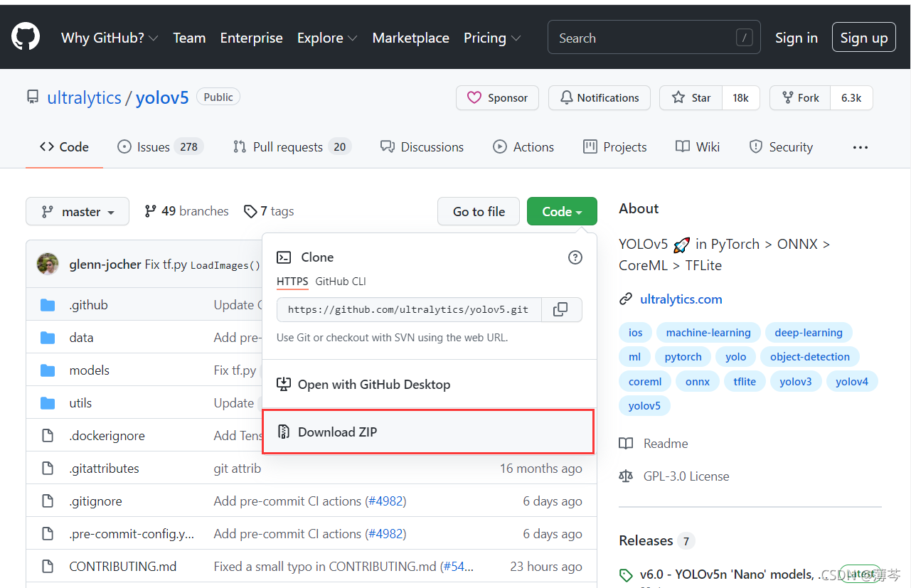Star the yolov5 repository
Viewport: 911px width, 588px height.
(691, 98)
